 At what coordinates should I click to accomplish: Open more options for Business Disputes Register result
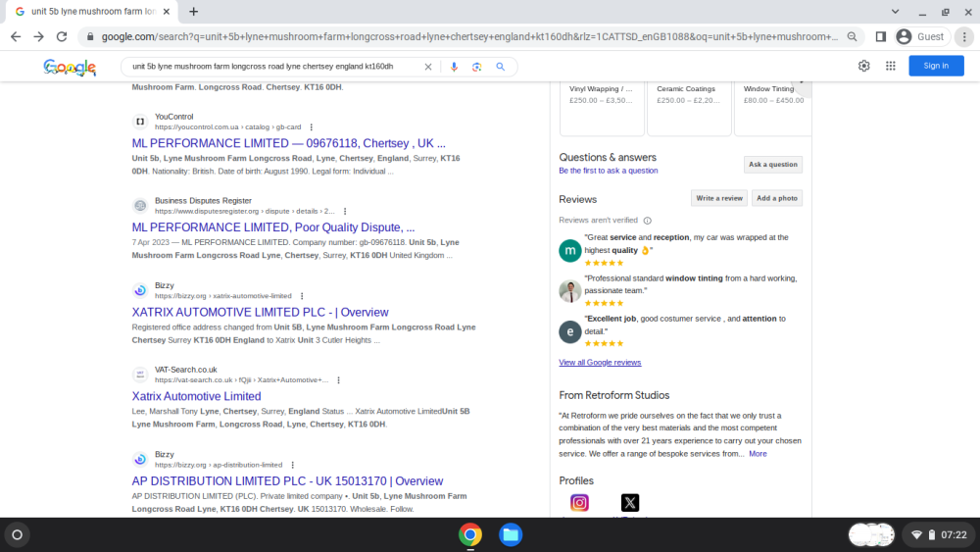pyautogui.click(x=345, y=212)
